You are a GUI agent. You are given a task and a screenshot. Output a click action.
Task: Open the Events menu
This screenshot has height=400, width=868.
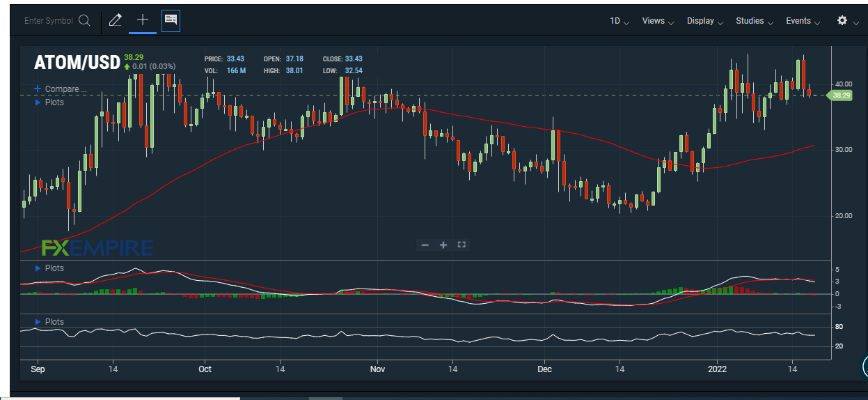803,21
